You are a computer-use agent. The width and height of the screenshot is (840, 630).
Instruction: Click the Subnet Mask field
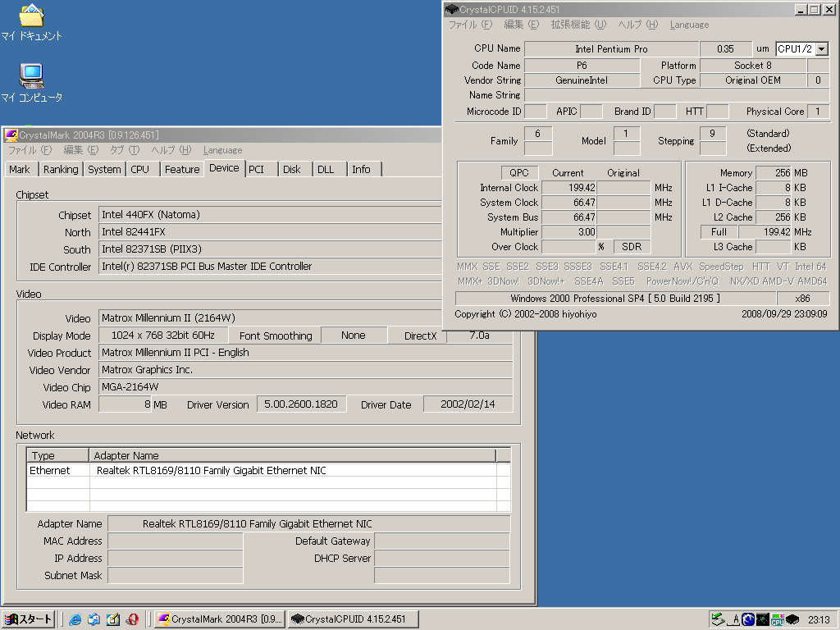(176, 575)
